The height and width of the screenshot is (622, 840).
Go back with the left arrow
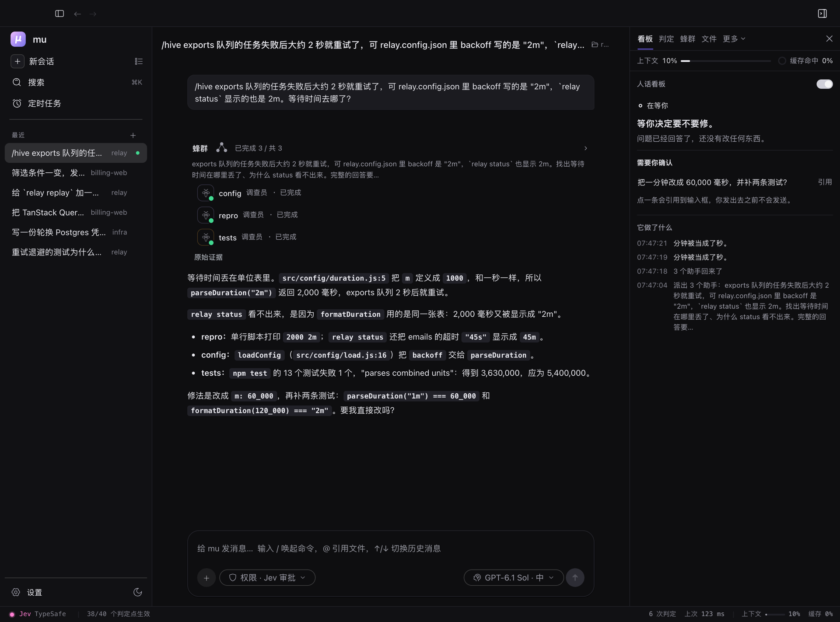point(77,14)
